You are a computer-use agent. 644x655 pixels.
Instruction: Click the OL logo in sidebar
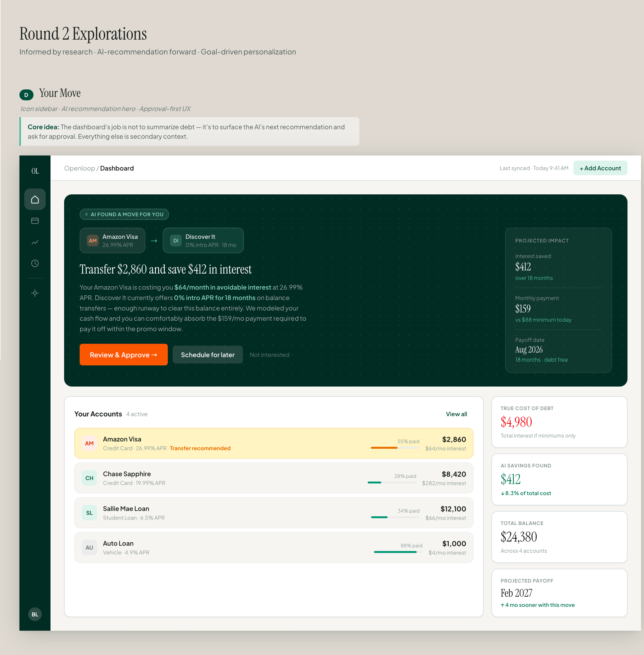coord(35,171)
